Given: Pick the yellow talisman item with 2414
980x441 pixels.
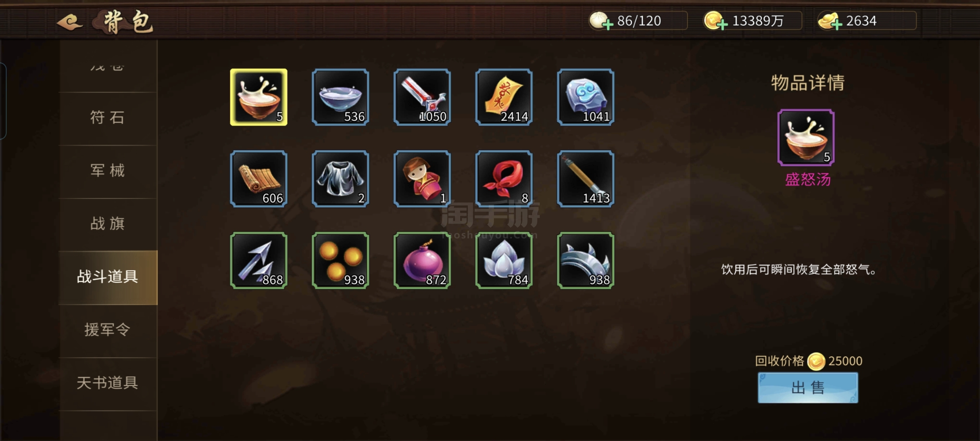Looking at the screenshot, I should coord(504,97).
